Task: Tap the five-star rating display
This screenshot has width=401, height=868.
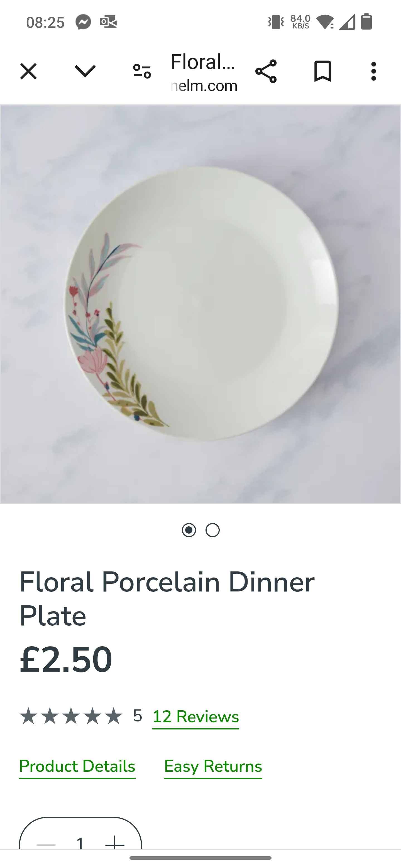Action: 71,716
